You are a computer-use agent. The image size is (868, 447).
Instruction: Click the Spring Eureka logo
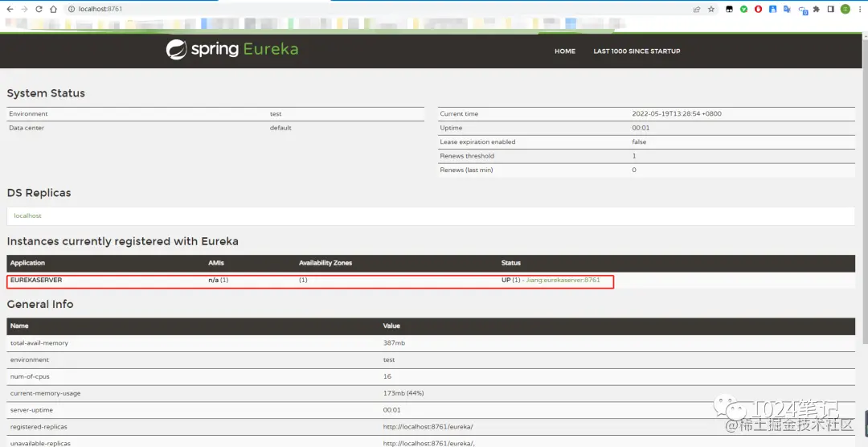tap(232, 49)
